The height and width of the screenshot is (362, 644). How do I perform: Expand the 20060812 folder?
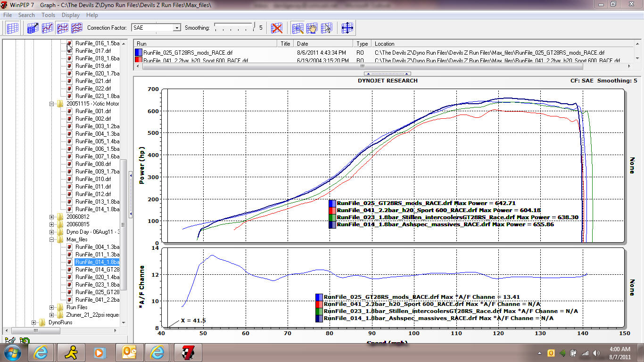pyautogui.click(x=52, y=217)
